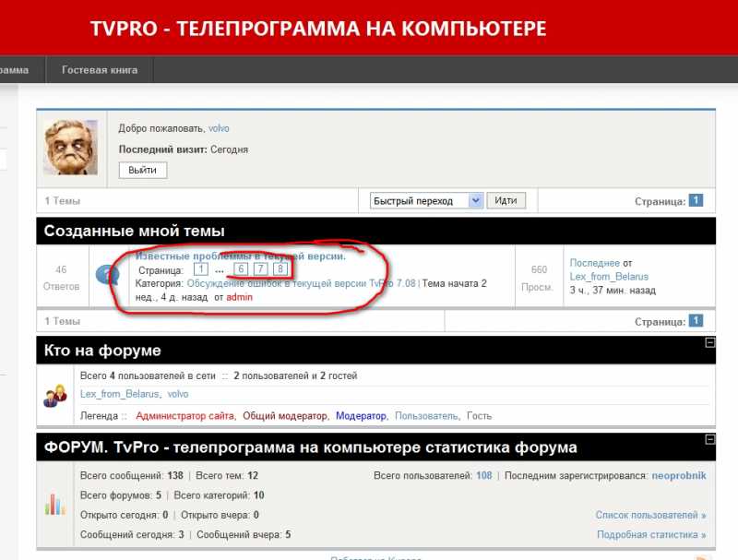
Task: Click the 'Всего сообщений: 138' statistic
Action: (x=132, y=475)
